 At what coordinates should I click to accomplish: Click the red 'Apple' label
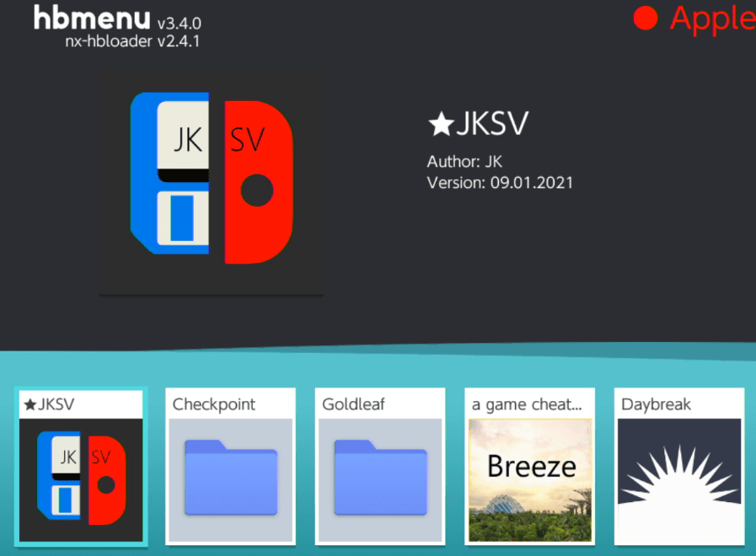click(713, 20)
